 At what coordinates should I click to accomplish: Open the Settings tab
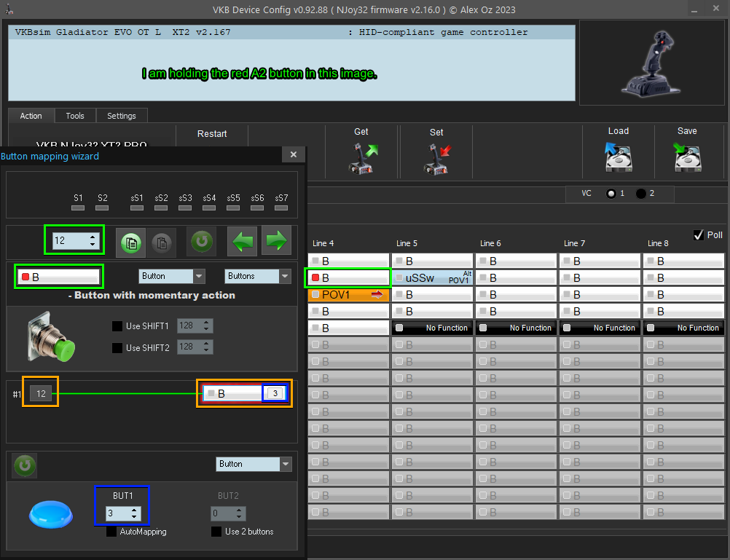click(x=121, y=116)
